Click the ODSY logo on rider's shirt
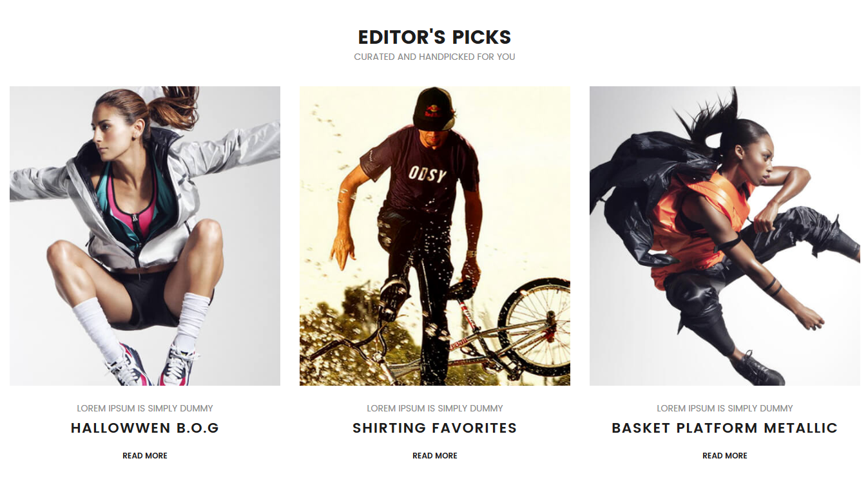868x481 pixels. click(x=427, y=174)
